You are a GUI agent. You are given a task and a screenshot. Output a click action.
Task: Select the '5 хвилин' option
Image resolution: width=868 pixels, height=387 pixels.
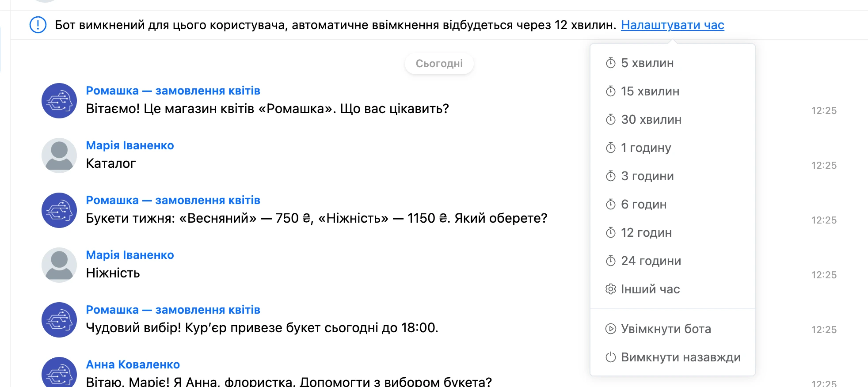pyautogui.click(x=672, y=63)
